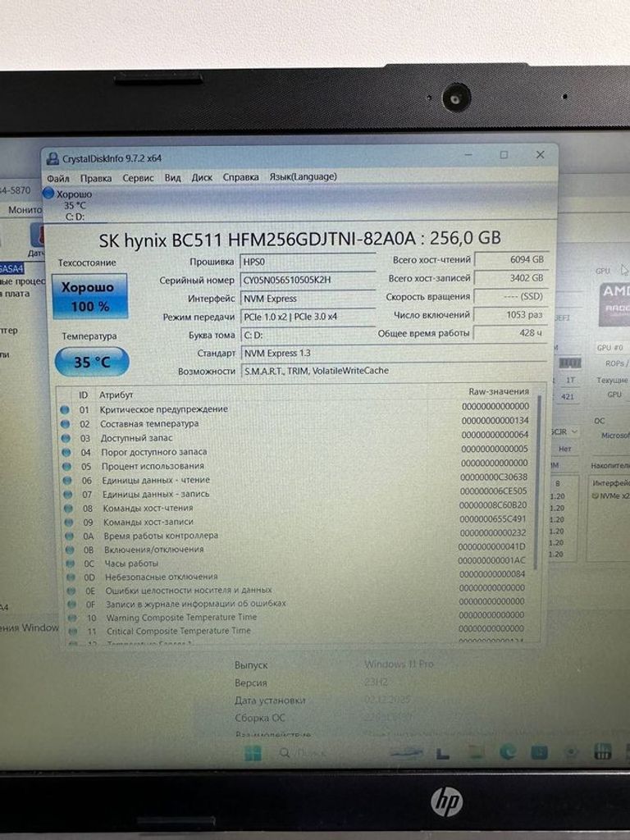The image size is (630, 840).
Task: Click the Стандарт field NVM Express 1.3
Action: point(395,353)
